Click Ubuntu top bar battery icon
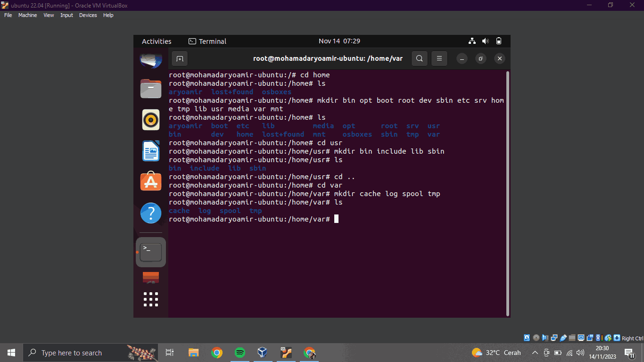Image resolution: width=644 pixels, height=362 pixels. point(499,41)
